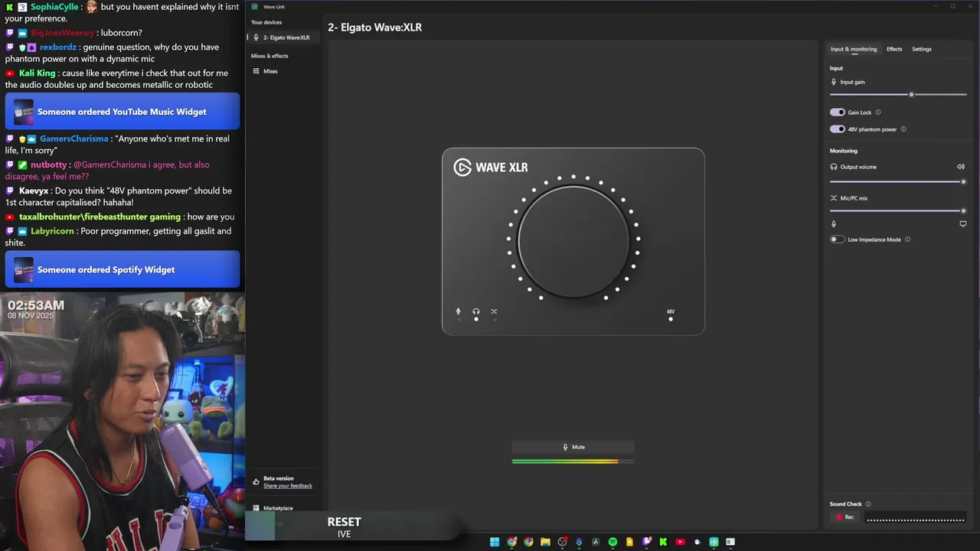980x551 pixels.
Task: Switch to the Settings tab
Action: pos(922,49)
